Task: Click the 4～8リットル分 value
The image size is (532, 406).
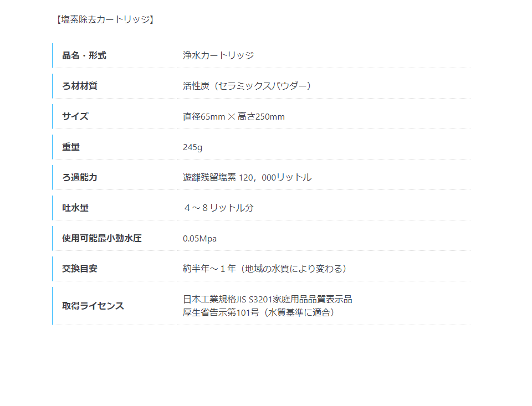Action: click(x=219, y=208)
